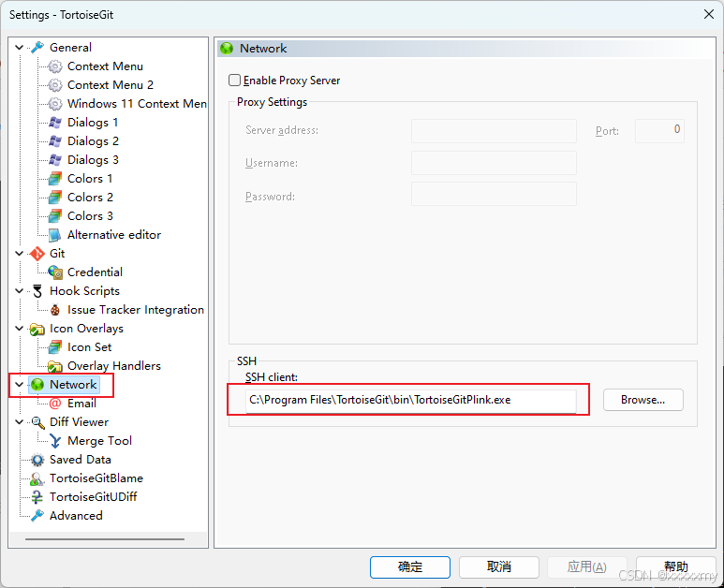Click the 帮助 (Help) button
Image resolution: width=724 pixels, height=588 pixels.
(x=676, y=566)
